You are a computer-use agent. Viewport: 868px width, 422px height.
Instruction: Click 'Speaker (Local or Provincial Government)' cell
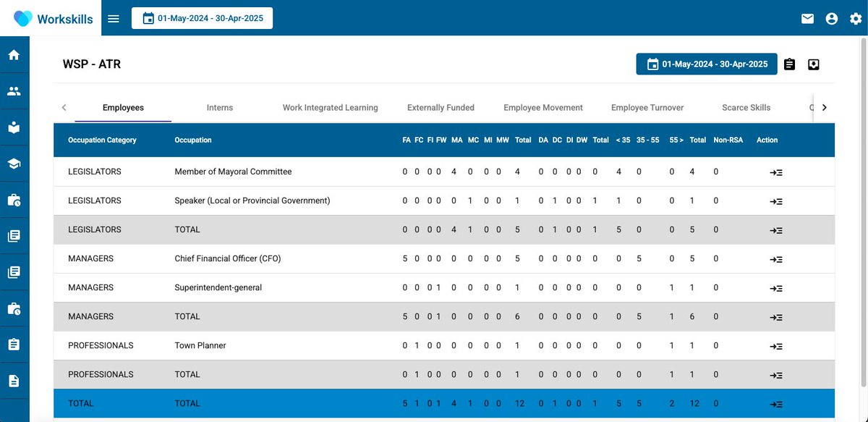[252, 201]
